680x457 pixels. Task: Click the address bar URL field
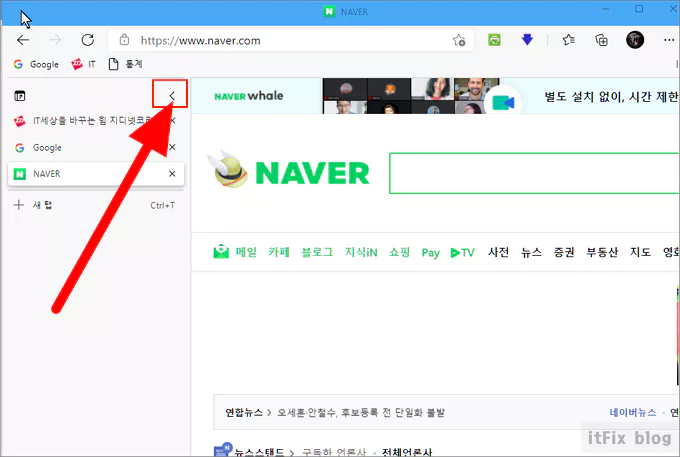[291, 40]
